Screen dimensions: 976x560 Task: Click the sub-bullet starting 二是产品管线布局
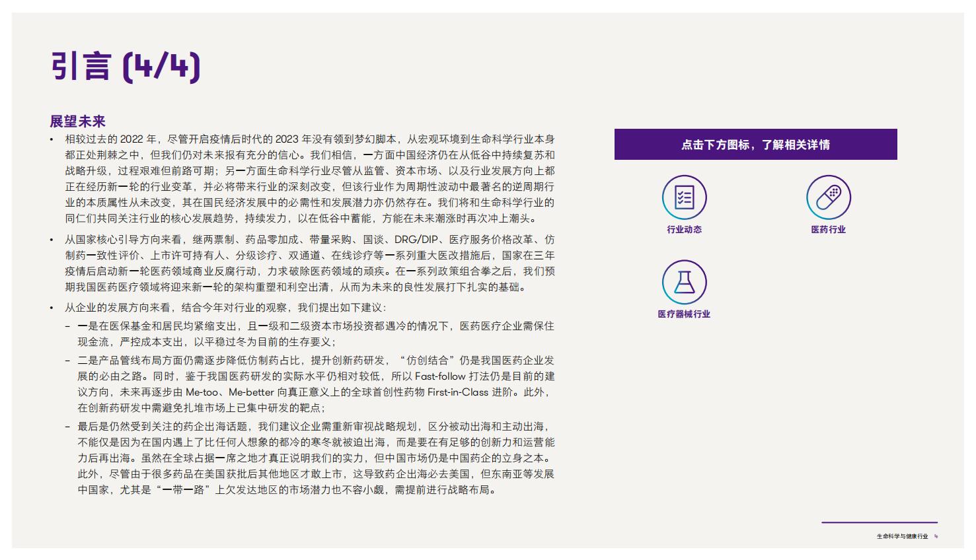click(x=316, y=384)
